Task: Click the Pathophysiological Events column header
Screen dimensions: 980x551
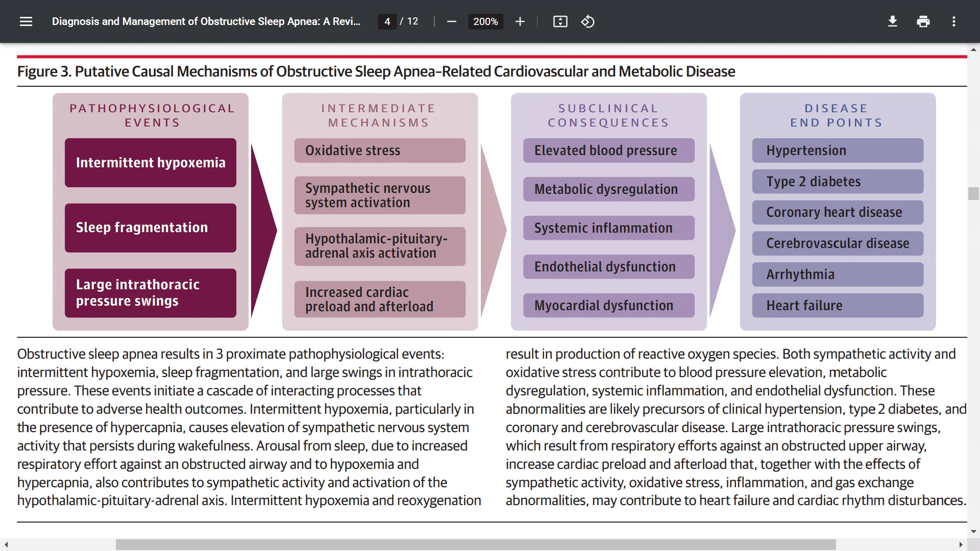Action: click(152, 115)
